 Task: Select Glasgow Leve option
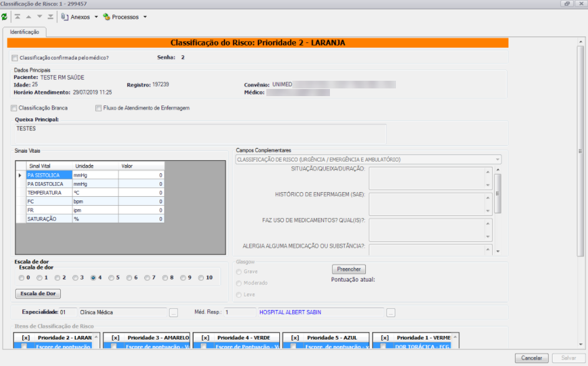pos(239,295)
